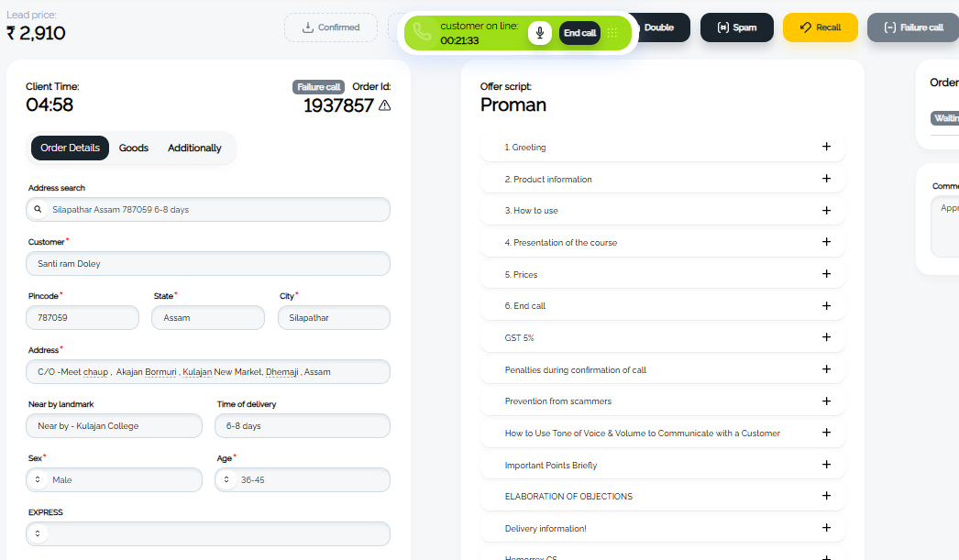Screen dimensions: 959x560
Task: Expand the 1. Greeting script section
Action: 662,148
